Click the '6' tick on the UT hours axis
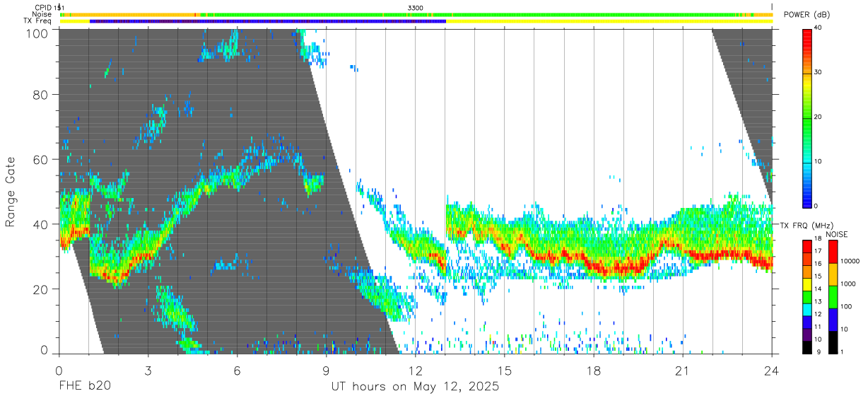The width and height of the screenshot is (868, 401). pyautogui.click(x=237, y=370)
